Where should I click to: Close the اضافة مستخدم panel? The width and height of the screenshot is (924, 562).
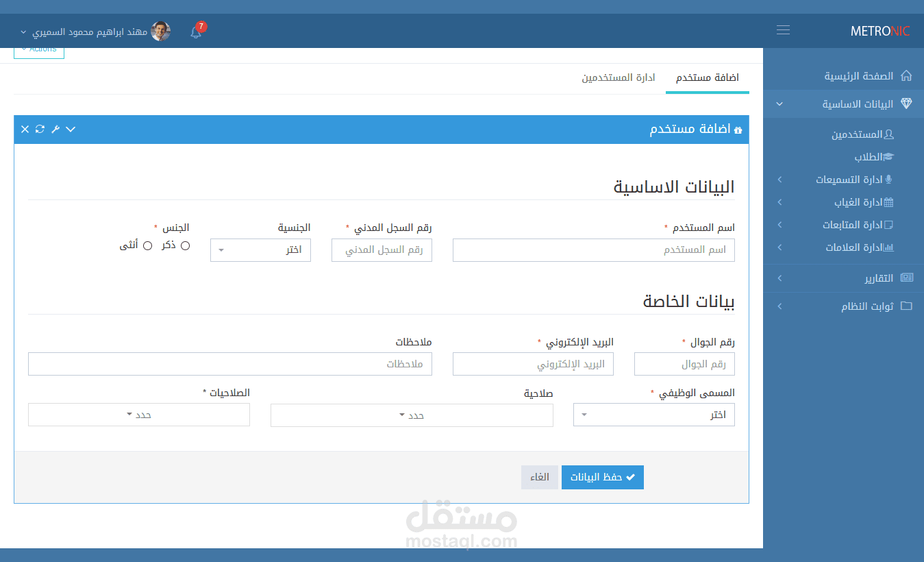[x=25, y=129]
